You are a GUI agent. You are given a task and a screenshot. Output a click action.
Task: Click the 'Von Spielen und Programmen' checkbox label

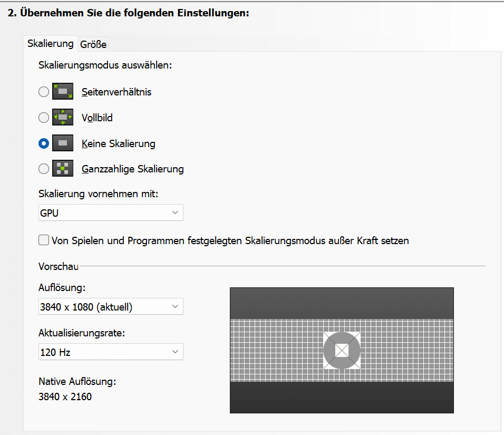coord(230,240)
